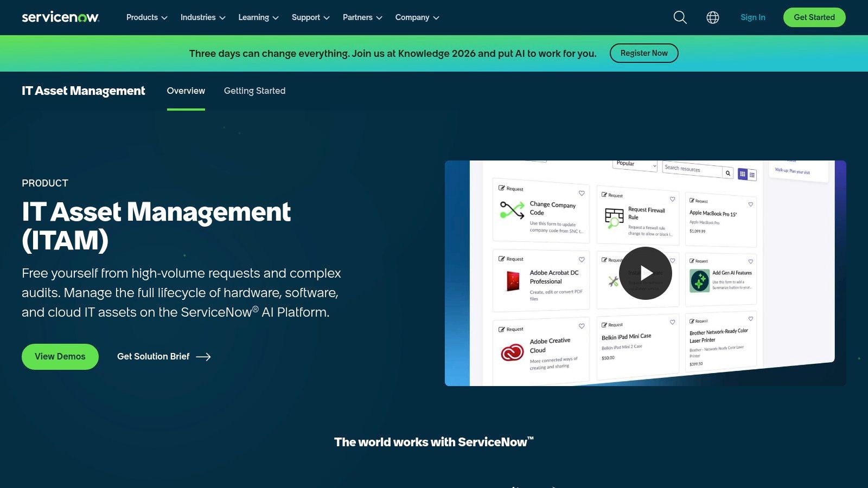Image resolution: width=868 pixels, height=488 pixels.
Task: Open the site search magnifier icon
Action: [680, 17]
